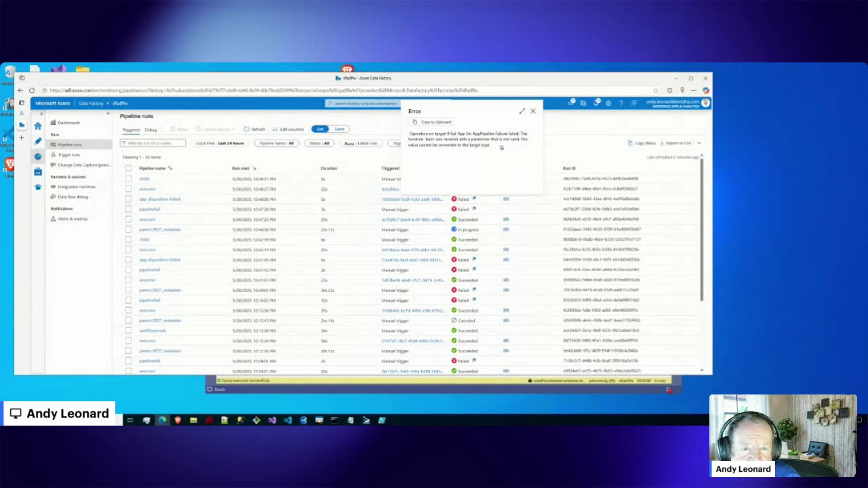Image resolution: width=868 pixels, height=488 pixels.
Task: Check the box for the 12:47:28 PM pipelinefail run
Action: click(x=128, y=209)
